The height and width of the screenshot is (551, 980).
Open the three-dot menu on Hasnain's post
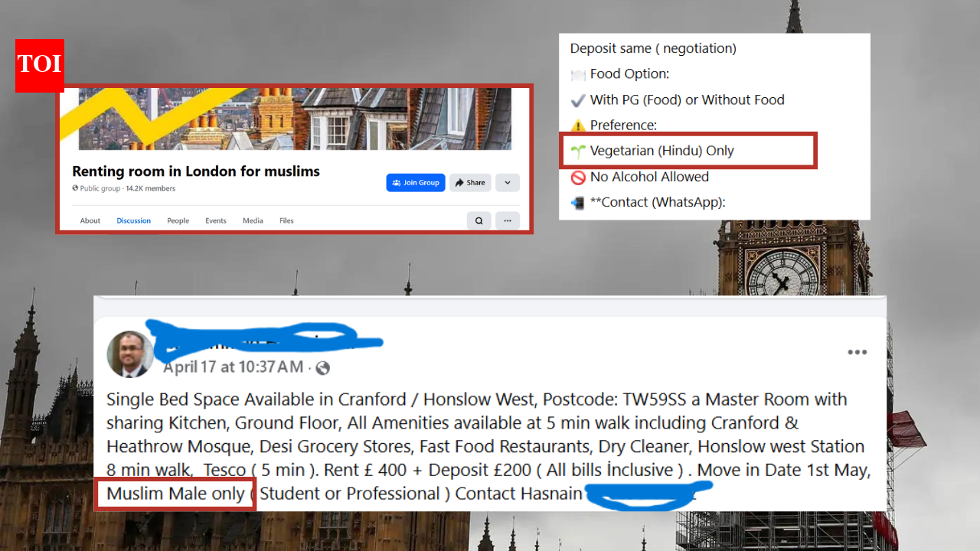pos(857,352)
